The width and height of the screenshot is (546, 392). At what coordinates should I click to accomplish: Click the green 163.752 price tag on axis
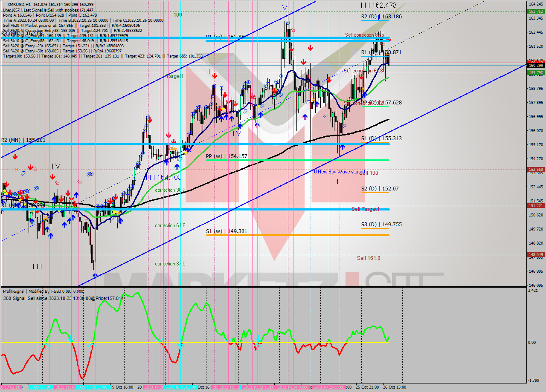(x=535, y=12)
